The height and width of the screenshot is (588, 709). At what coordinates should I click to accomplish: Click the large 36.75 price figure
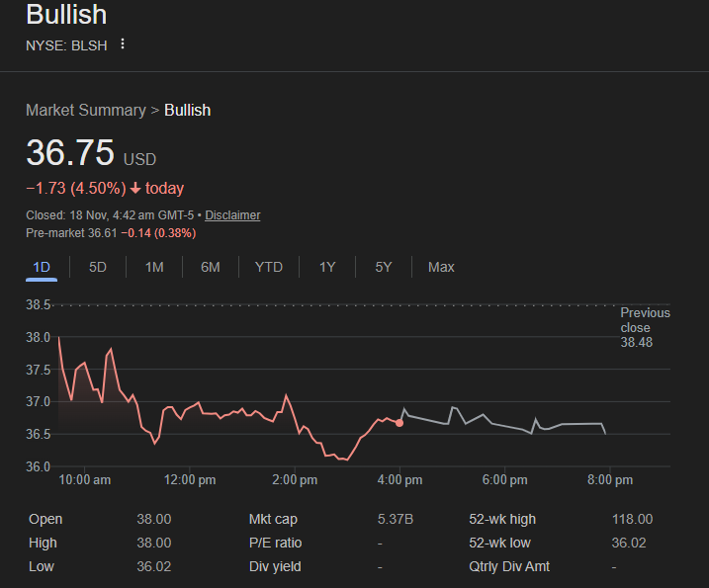[x=70, y=154]
